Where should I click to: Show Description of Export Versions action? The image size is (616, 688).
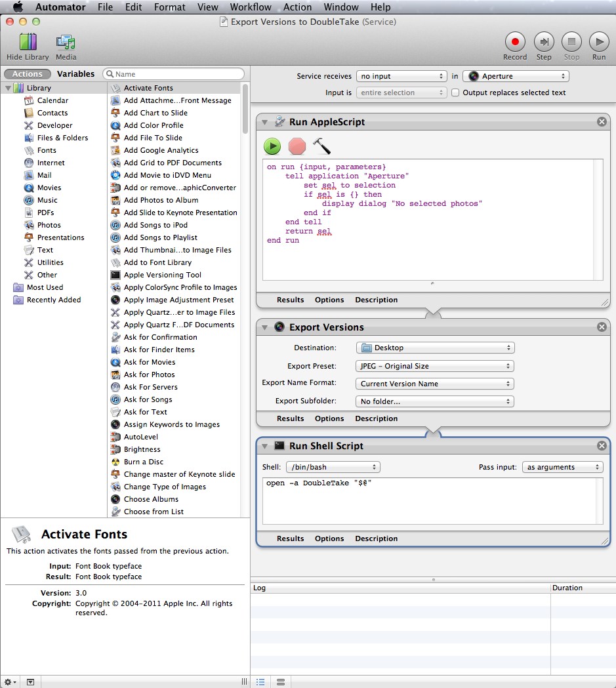click(376, 418)
